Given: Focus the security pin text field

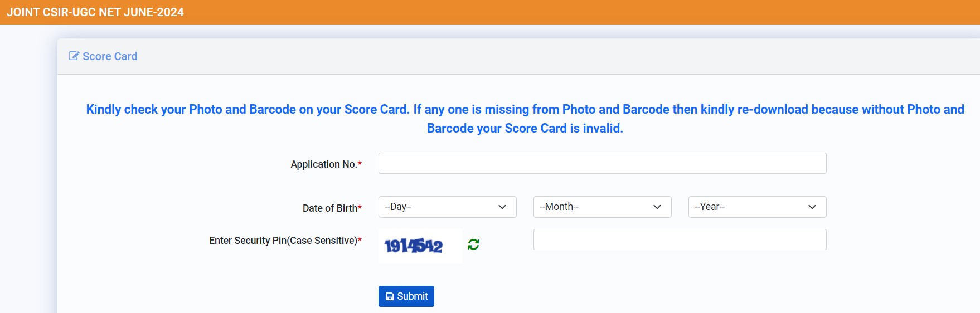Looking at the screenshot, I should click(x=680, y=239).
